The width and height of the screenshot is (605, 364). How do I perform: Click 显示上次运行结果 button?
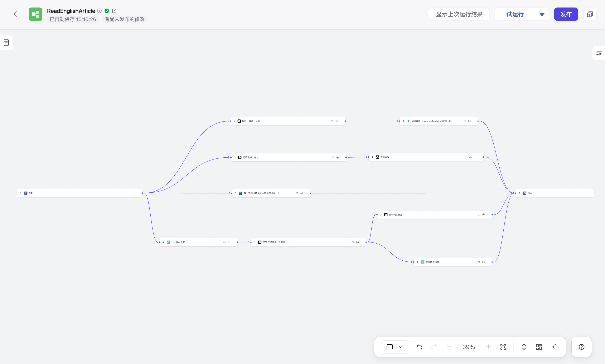click(459, 14)
